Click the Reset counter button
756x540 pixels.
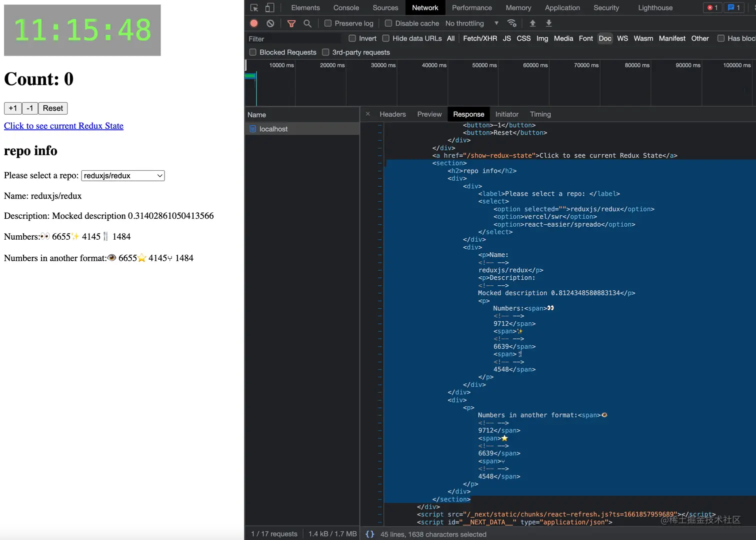pos(53,108)
